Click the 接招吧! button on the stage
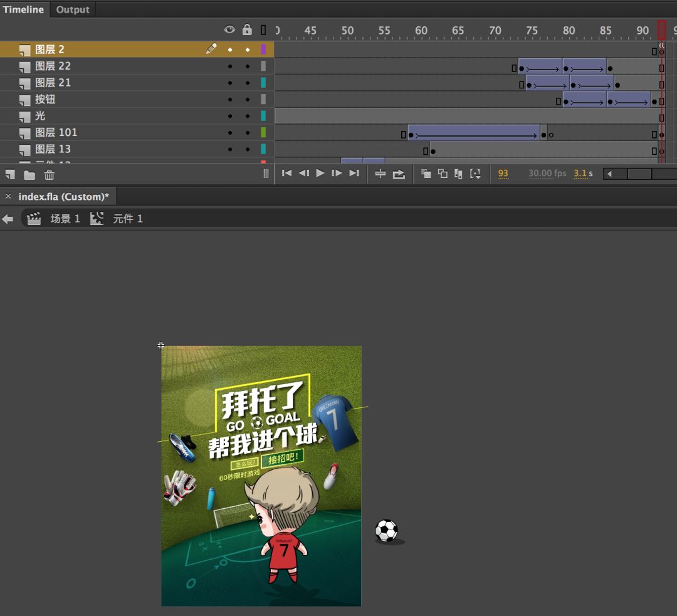 (x=283, y=458)
